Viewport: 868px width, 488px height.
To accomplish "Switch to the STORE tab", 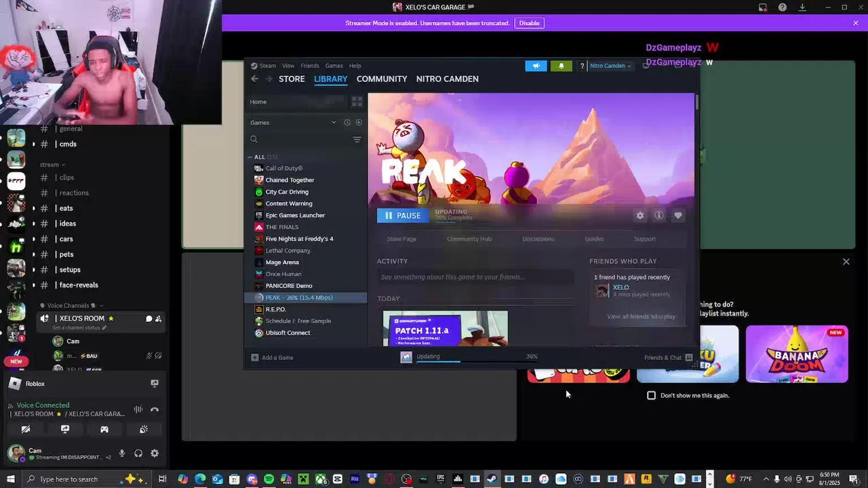I will click(x=292, y=79).
